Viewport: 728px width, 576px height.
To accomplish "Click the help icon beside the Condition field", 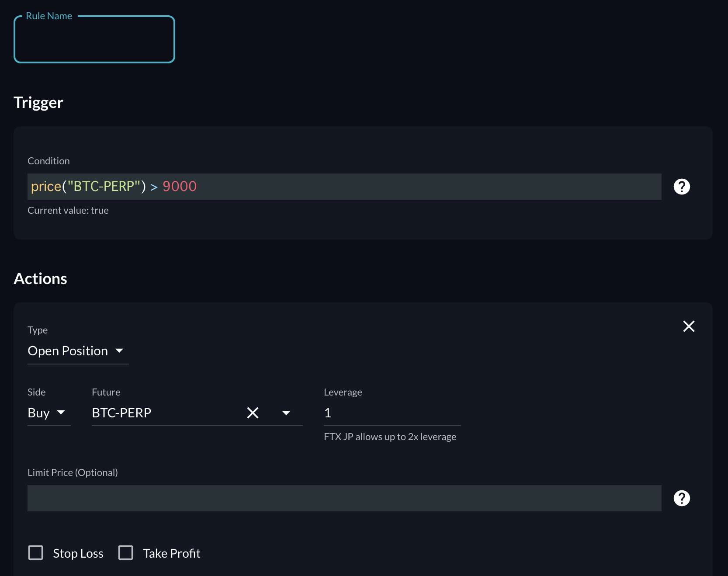I will coord(681,187).
